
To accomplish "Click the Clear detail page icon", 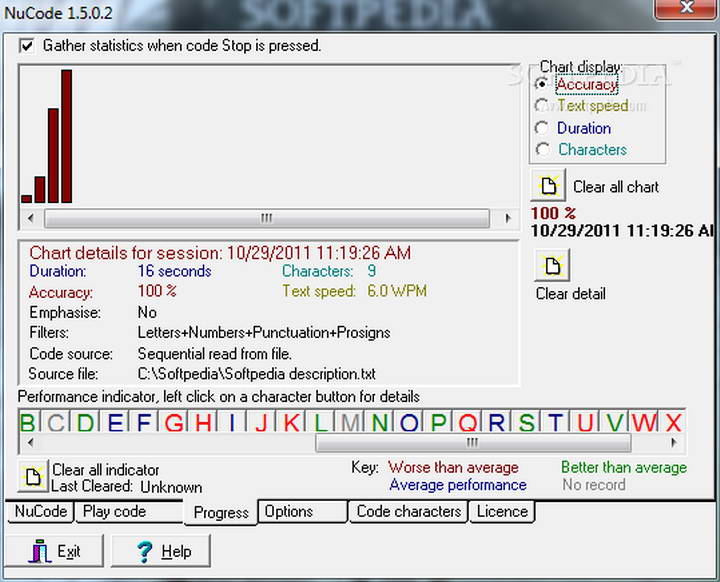I will 552,265.
